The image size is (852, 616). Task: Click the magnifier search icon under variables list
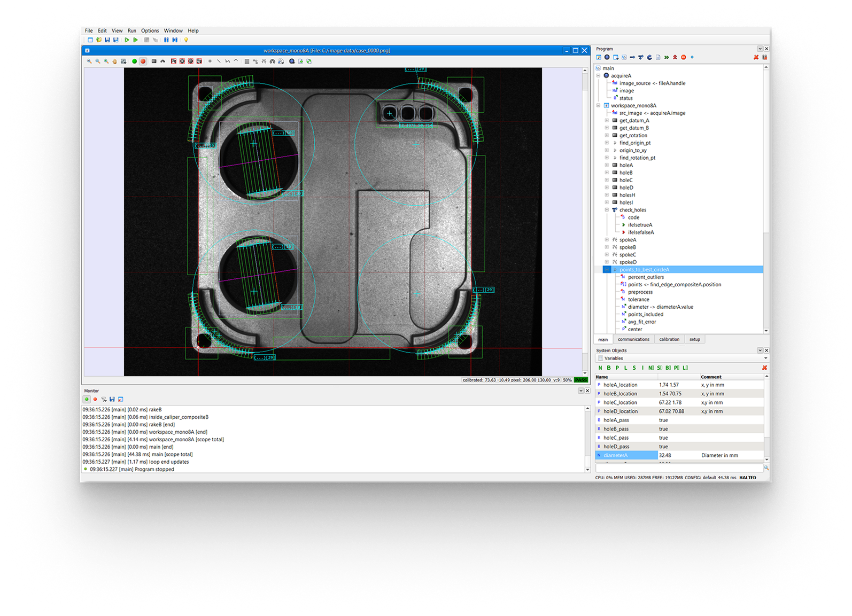(x=766, y=467)
